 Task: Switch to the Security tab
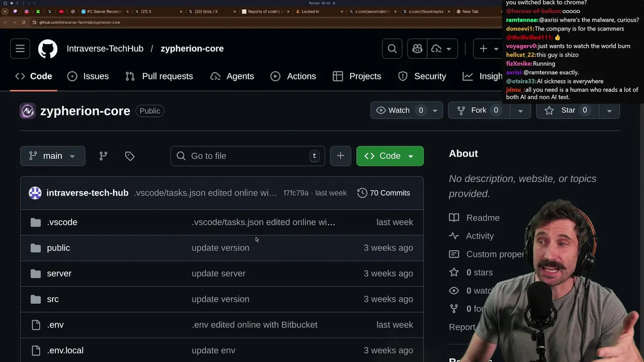422,76
